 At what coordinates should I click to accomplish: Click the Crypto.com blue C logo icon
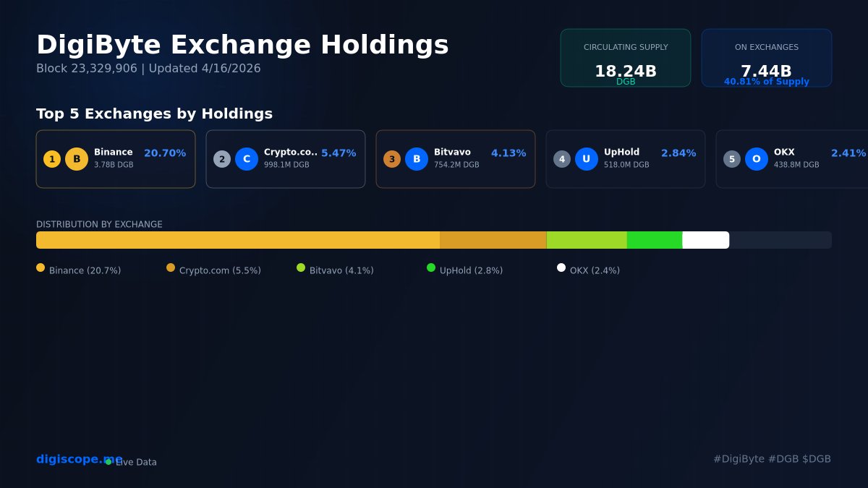point(247,159)
